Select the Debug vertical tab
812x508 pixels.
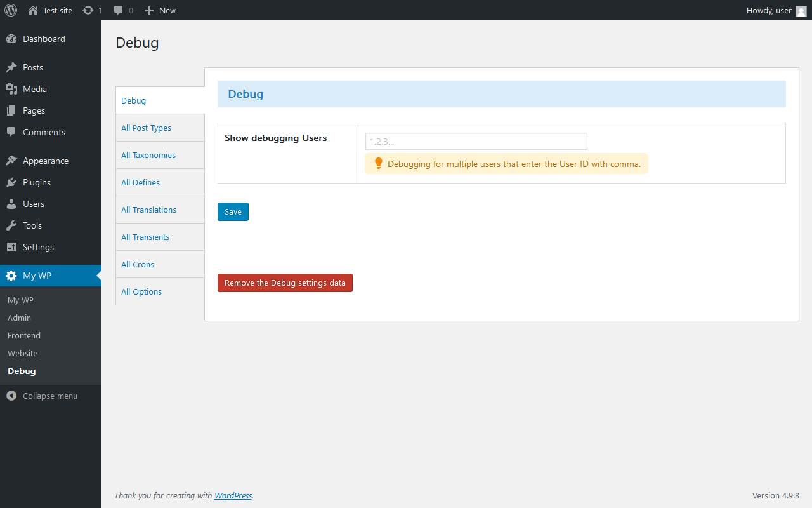point(160,100)
